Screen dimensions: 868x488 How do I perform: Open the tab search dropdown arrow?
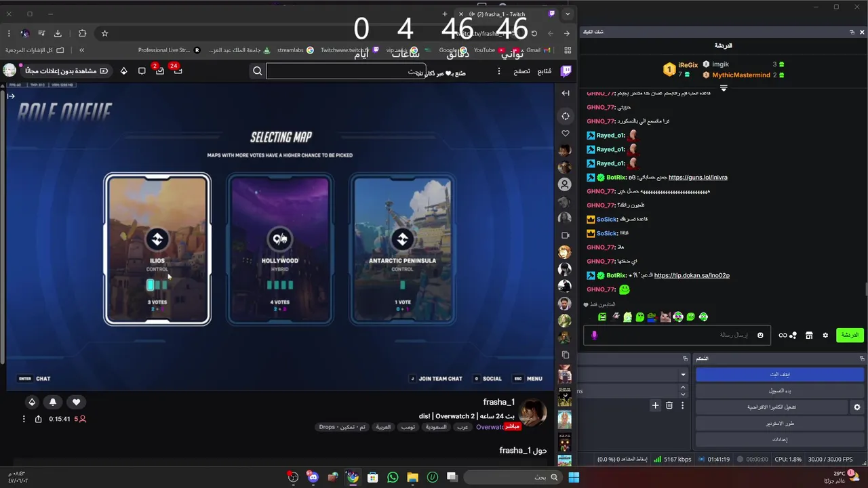point(568,14)
